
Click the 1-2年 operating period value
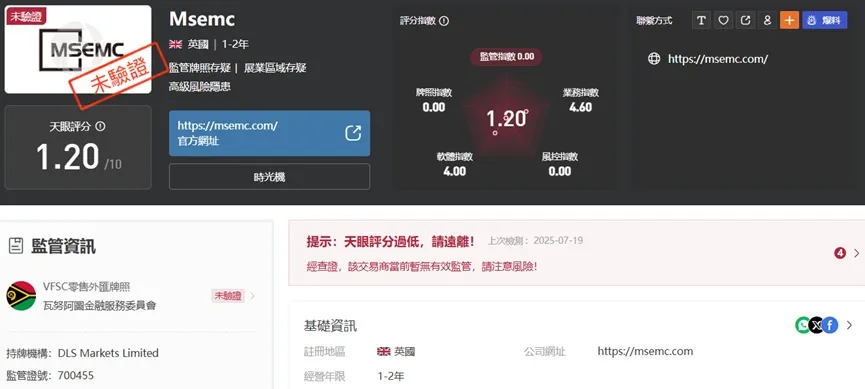pos(391,376)
